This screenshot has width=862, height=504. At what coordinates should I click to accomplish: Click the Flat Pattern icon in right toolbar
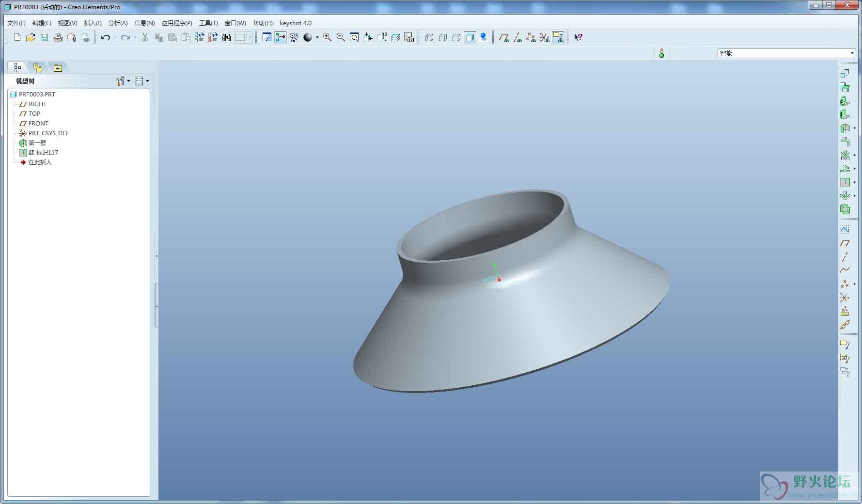pos(845,209)
